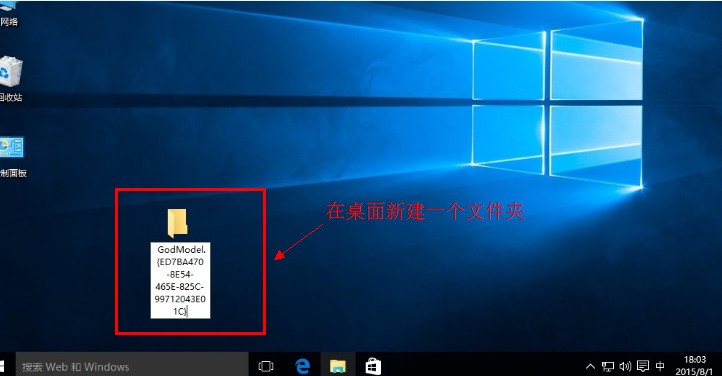
Task: Show hidden system tray icons
Action: click(x=590, y=366)
